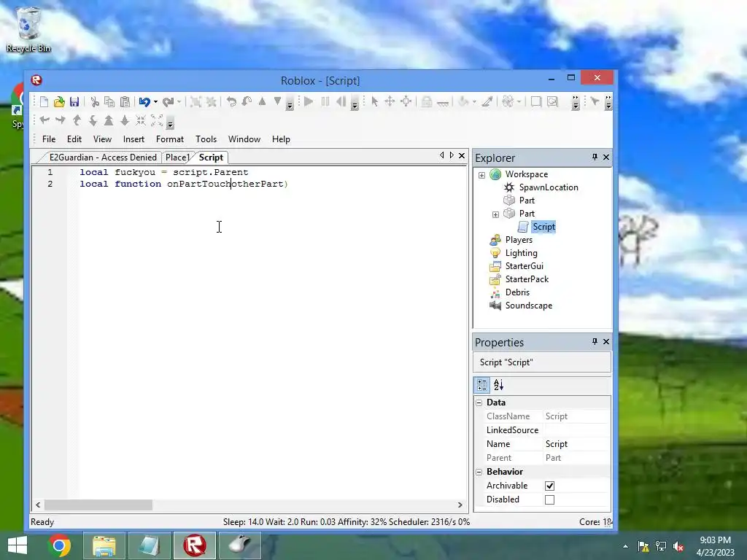Screen dimensions: 747x560
Task: Click the Name property value field
Action: (x=576, y=444)
